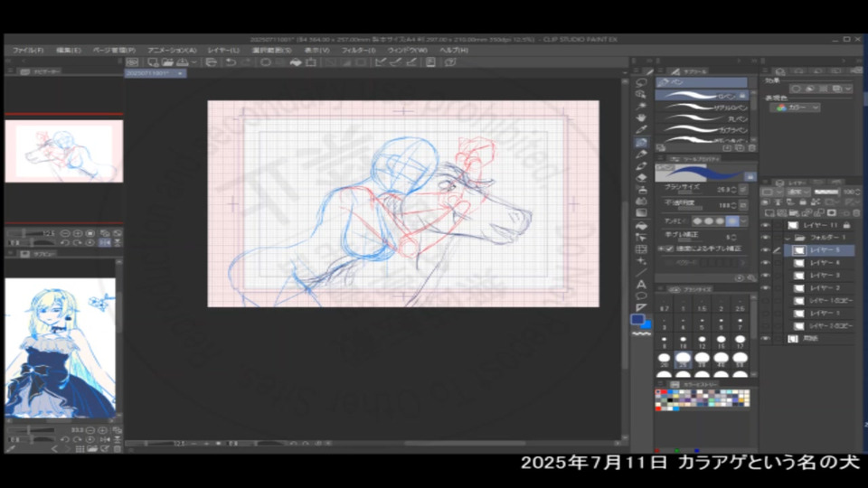The width and height of the screenshot is (868, 488).
Task: Open the ファイル(F) menu
Action: tap(28, 51)
